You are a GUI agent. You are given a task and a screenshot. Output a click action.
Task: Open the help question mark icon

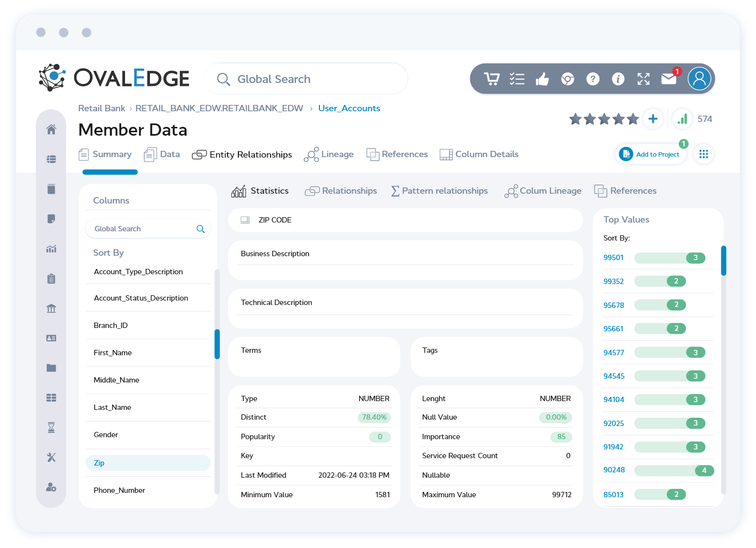click(593, 79)
